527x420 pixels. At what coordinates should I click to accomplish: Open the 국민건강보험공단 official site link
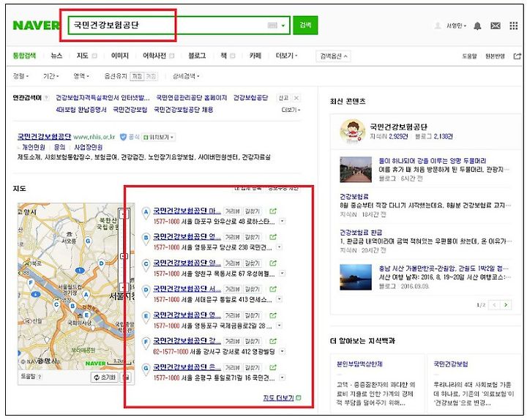click(44, 137)
